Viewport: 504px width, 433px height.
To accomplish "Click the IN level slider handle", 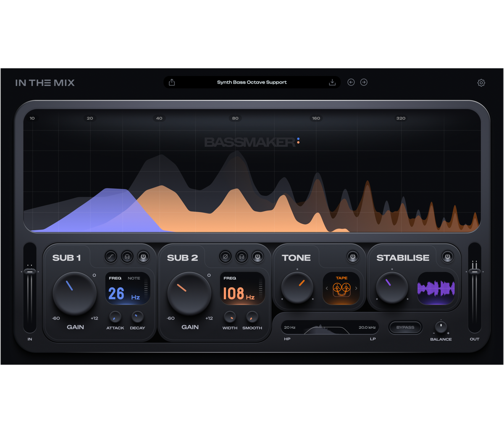I will (29, 272).
